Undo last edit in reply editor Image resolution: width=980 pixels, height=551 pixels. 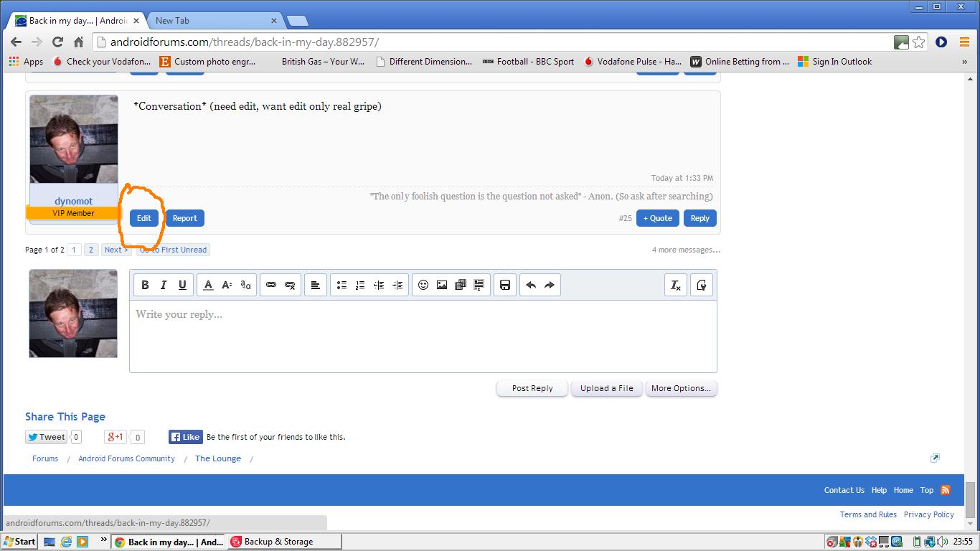[531, 285]
